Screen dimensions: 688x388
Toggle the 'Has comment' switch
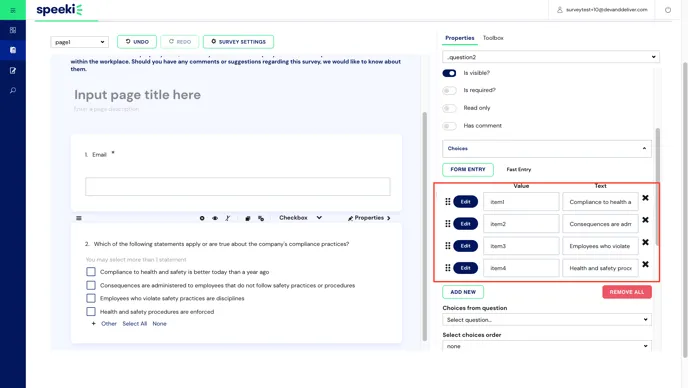pyautogui.click(x=449, y=126)
